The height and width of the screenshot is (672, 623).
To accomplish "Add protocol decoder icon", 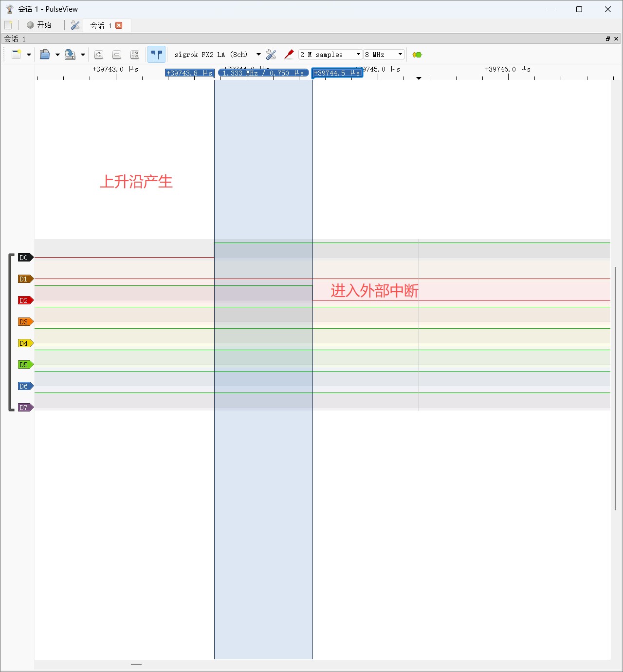I will click(x=417, y=55).
